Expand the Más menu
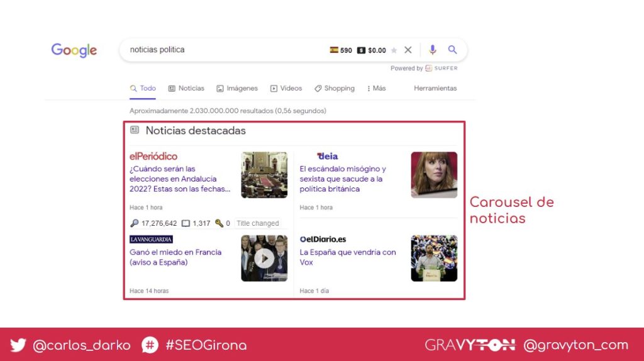The width and height of the screenshot is (644, 361). (x=376, y=88)
